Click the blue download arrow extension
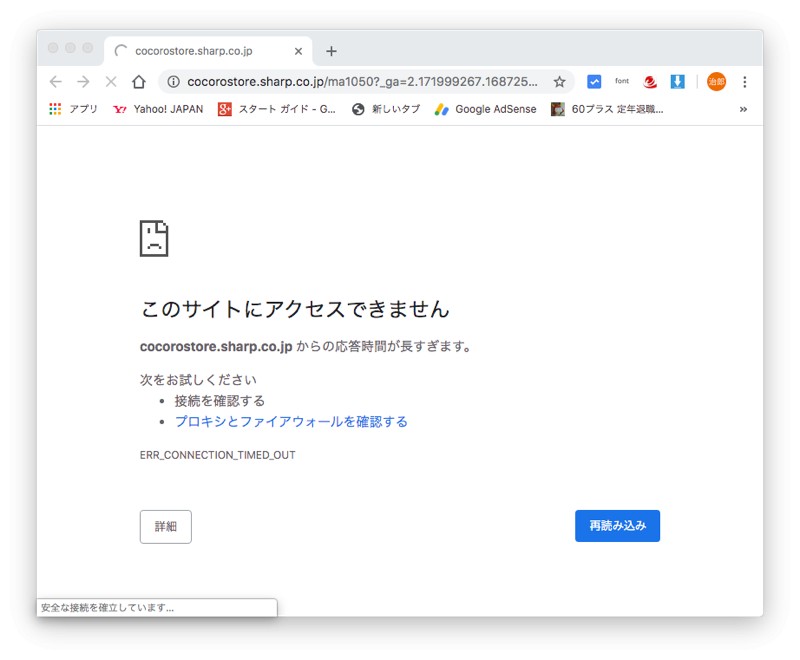The image size is (800, 660). (x=677, y=82)
